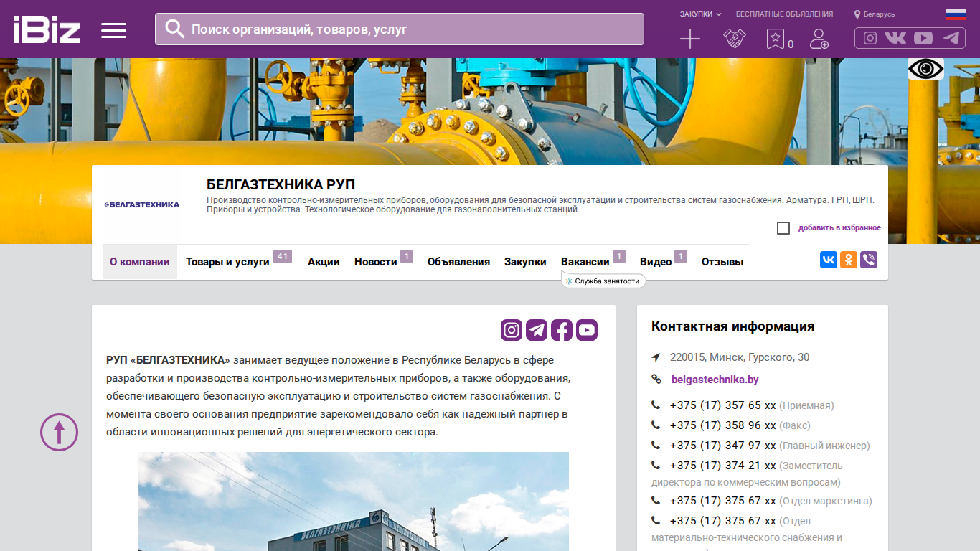Open the Отзывы tab

[722, 262]
